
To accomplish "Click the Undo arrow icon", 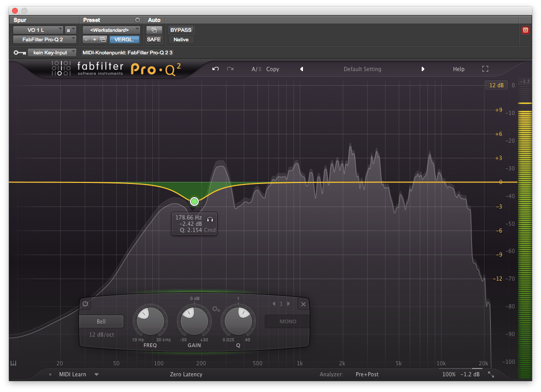I will (216, 69).
